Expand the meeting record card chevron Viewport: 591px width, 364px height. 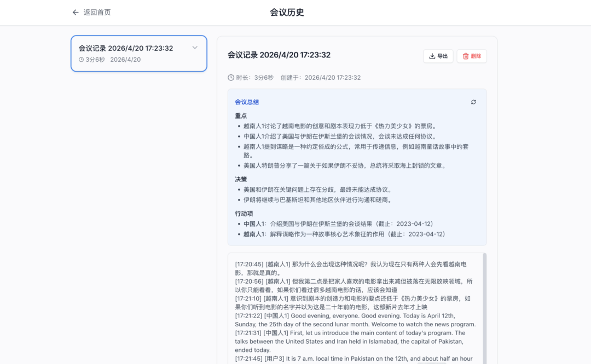pos(195,48)
